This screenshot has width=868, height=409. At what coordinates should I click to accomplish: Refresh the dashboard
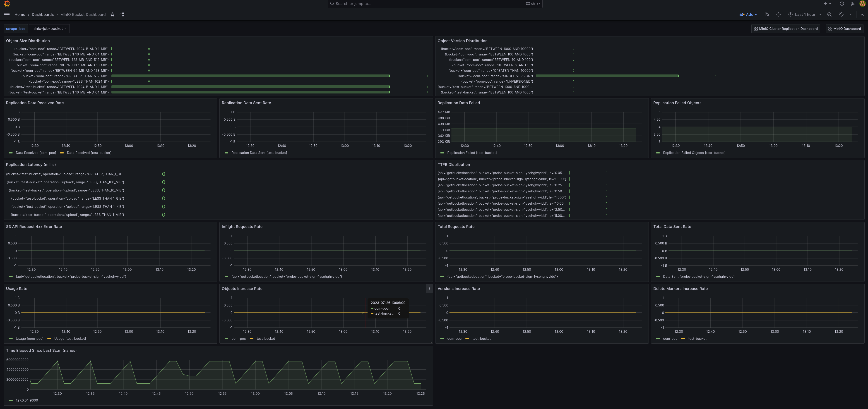tap(841, 14)
